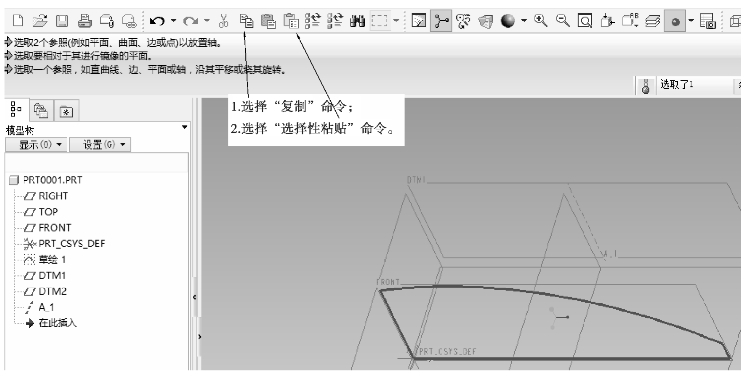Open a file with the folder icon
The width and height of the screenshot is (748, 381).
pos(40,21)
